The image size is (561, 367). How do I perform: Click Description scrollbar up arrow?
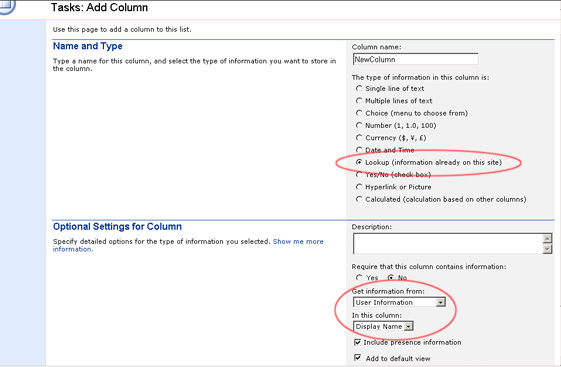click(547, 238)
